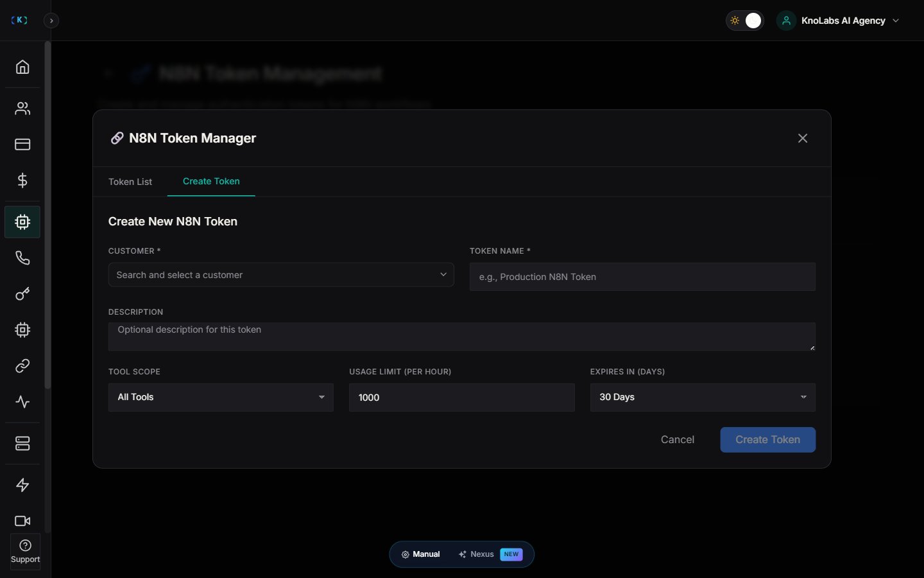Open the Tool Scope dropdown
The height and width of the screenshot is (578, 924).
pyautogui.click(x=221, y=398)
